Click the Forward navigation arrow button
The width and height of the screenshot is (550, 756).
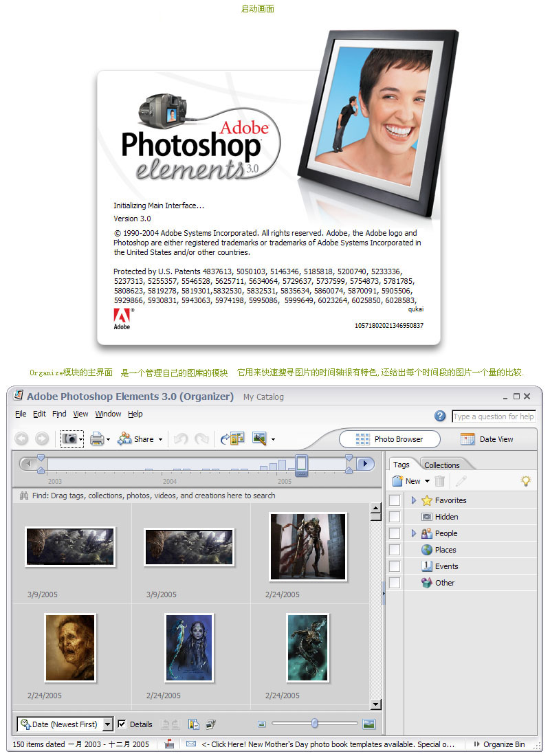click(42, 438)
